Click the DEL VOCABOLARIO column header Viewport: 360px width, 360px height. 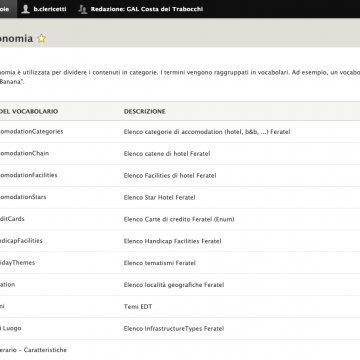(x=29, y=111)
